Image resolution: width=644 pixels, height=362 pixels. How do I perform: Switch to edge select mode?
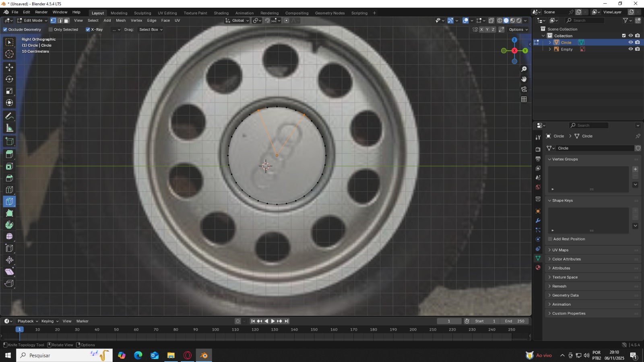point(60,21)
